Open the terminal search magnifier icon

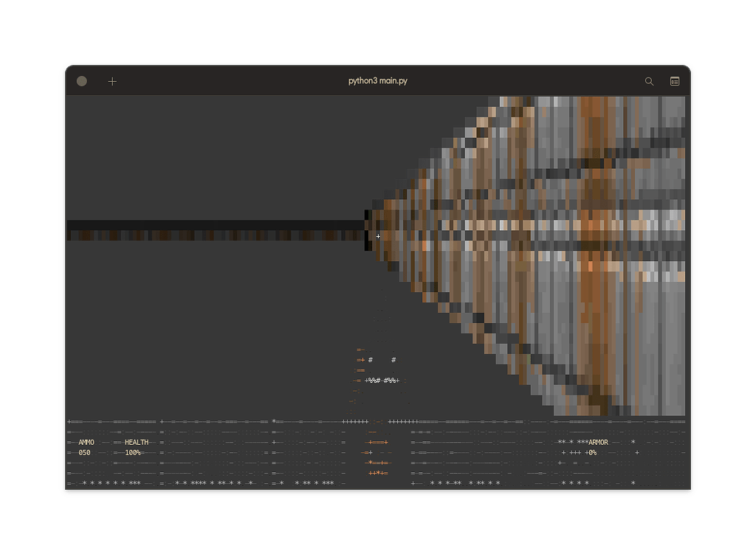(x=649, y=81)
